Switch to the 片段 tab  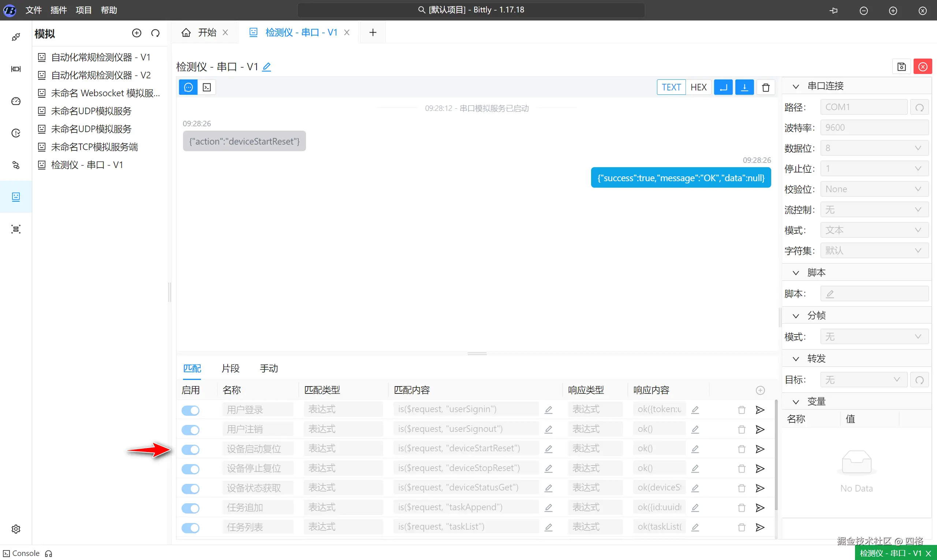230,368
